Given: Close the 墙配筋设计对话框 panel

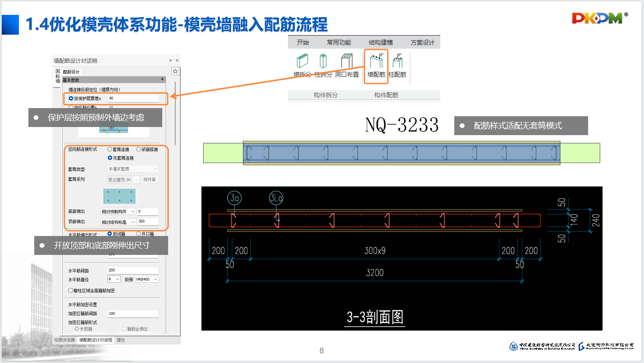Looking at the screenshot, I should 177,60.
